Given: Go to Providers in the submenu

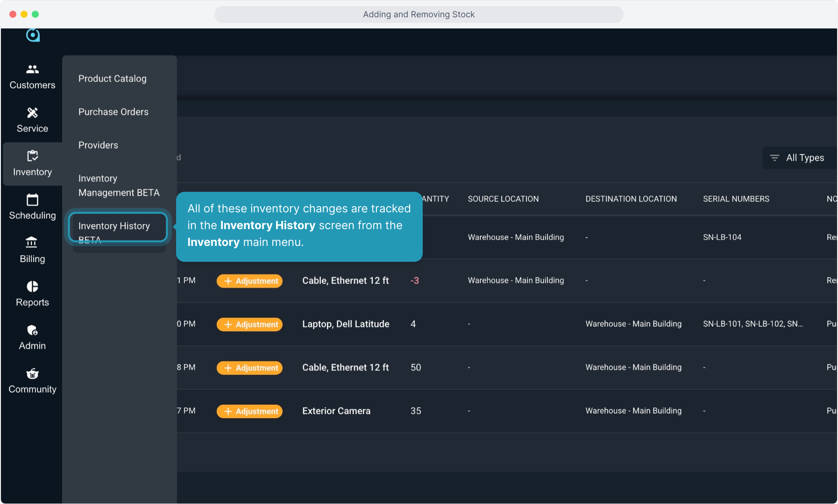Looking at the screenshot, I should [x=98, y=145].
